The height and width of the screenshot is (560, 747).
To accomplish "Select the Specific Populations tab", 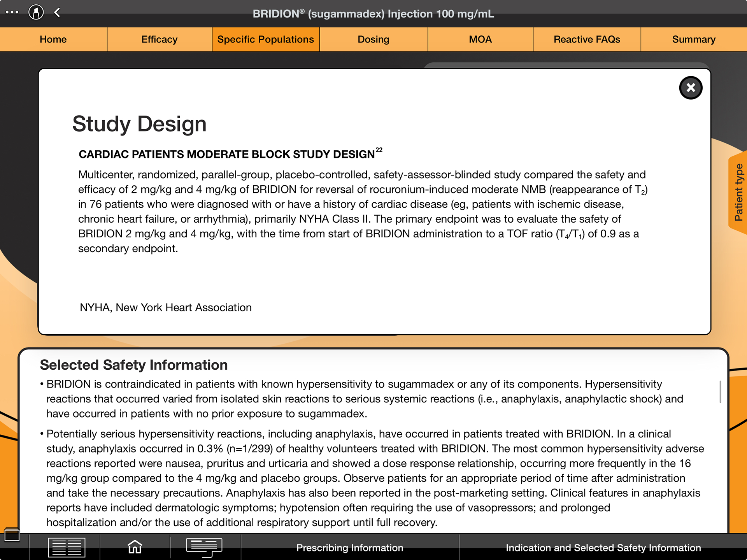I will coord(266,39).
